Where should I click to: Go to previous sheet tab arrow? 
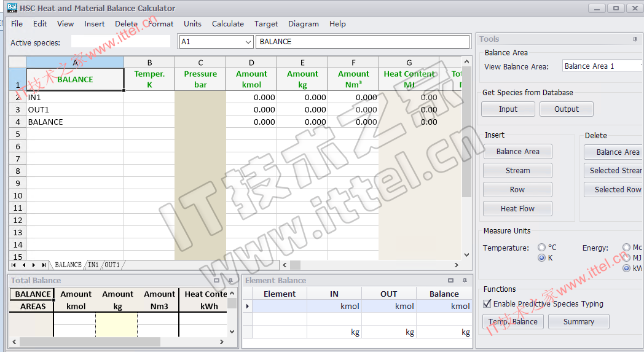point(24,265)
